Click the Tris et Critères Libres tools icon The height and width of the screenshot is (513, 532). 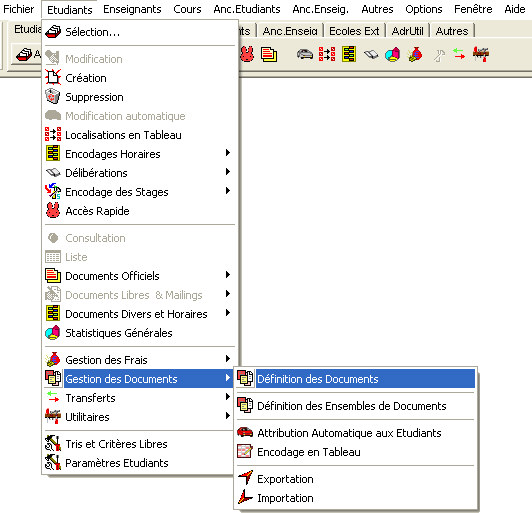[x=53, y=443]
